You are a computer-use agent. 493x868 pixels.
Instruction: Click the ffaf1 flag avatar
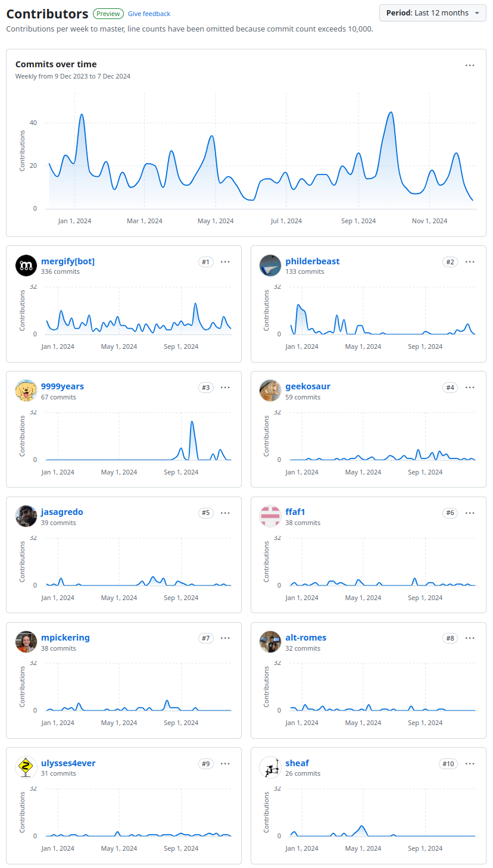(x=270, y=516)
